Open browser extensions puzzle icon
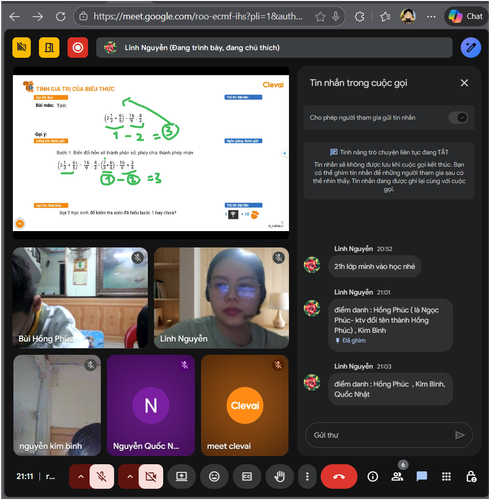 point(359,16)
